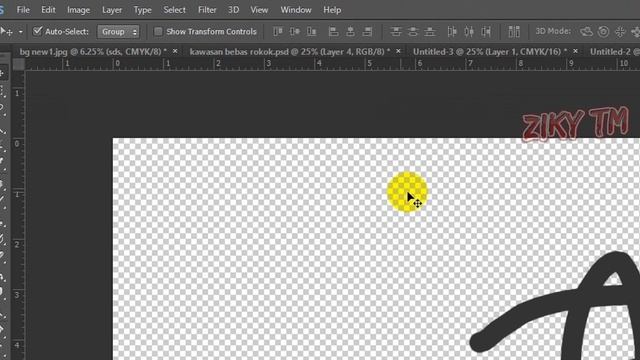Click the align horizontal centers icon

coord(350,31)
